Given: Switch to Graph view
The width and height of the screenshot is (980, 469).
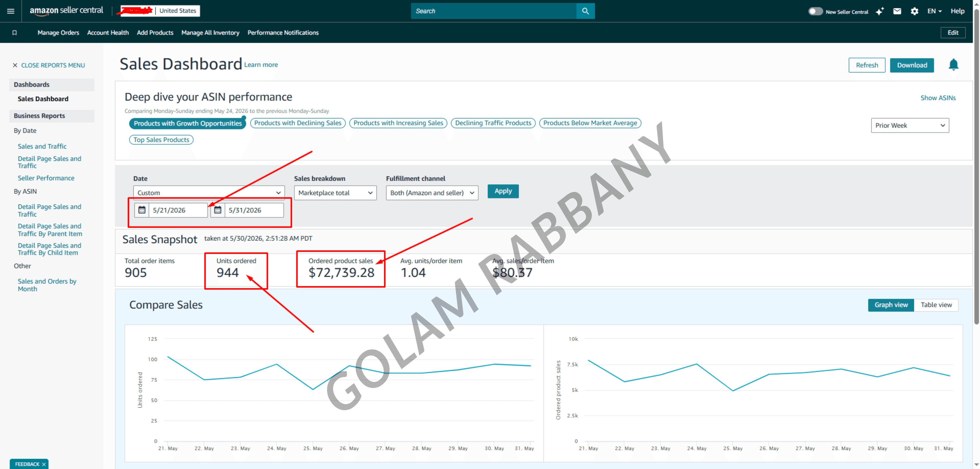Looking at the screenshot, I should 891,305.
